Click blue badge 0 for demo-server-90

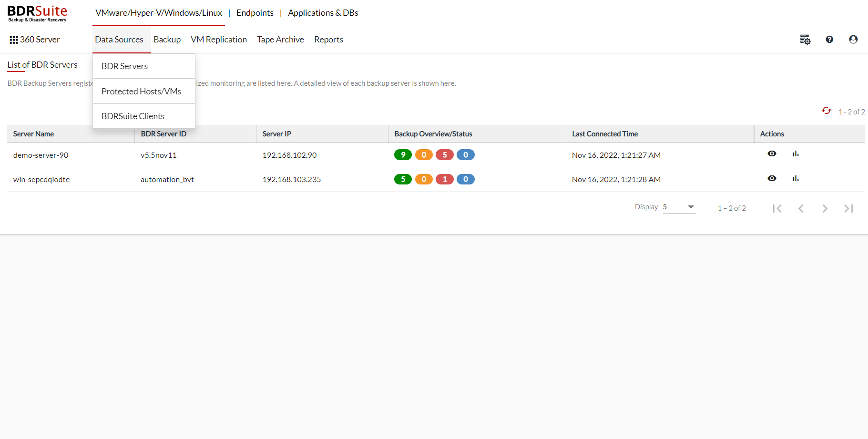pyautogui.click(x=466, y=155)
